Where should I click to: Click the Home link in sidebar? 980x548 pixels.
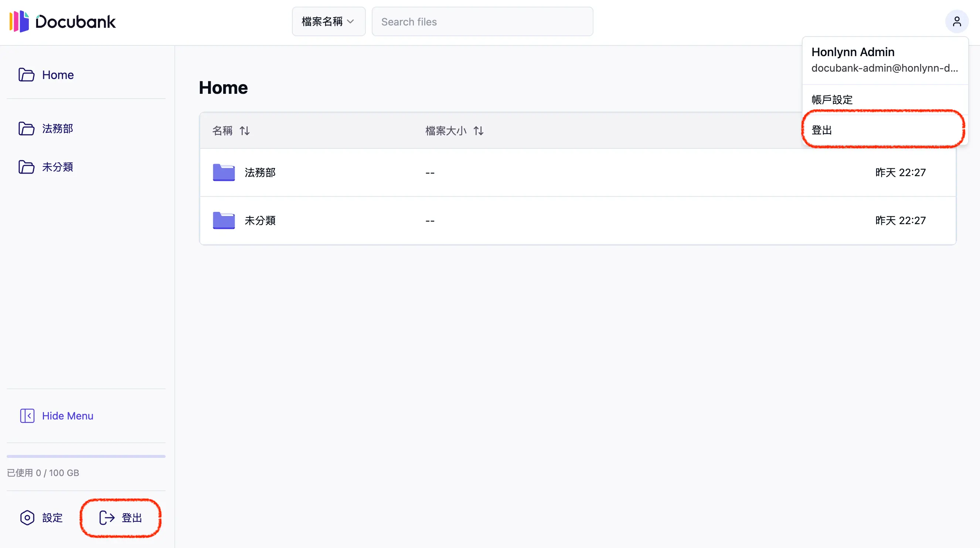58,75
